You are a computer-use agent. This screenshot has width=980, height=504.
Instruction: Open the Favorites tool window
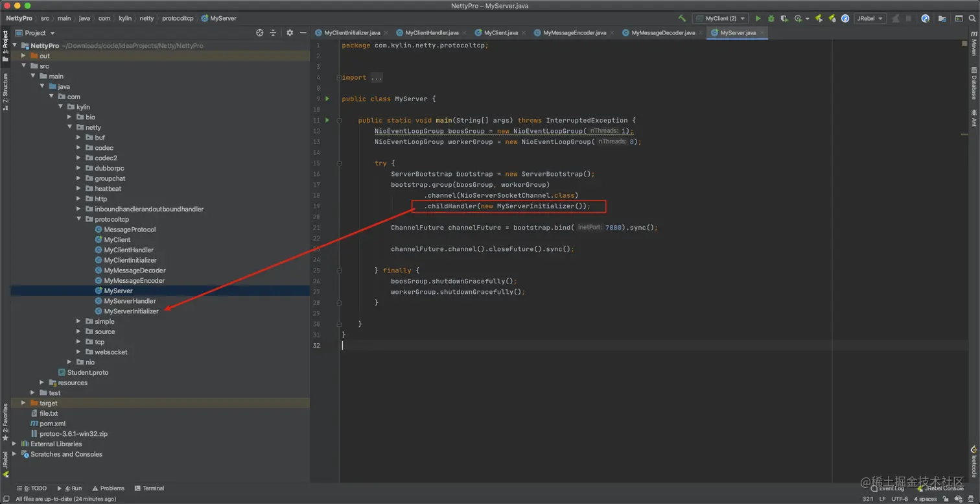5,423
